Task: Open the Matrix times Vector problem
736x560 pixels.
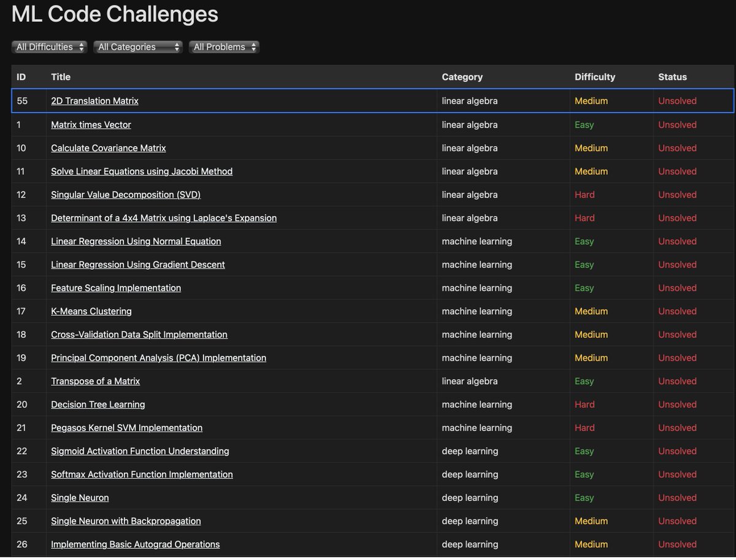Action: click(91, 125)
